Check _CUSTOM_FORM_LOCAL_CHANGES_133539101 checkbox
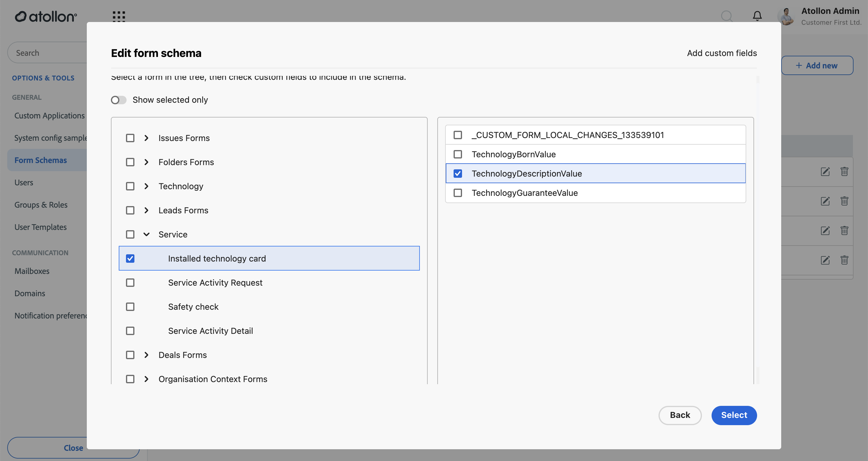 click(458, 135)
